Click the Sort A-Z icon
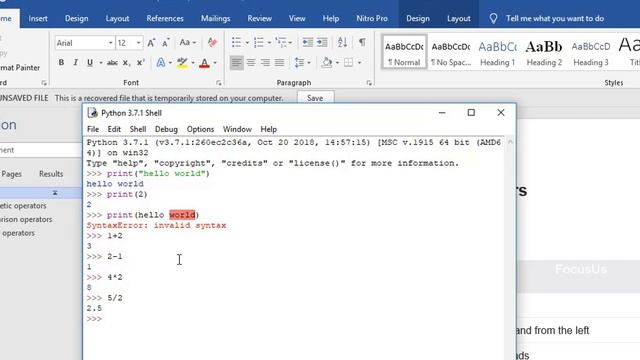Viewport: 640px width, 360px height. click(342, 42)
